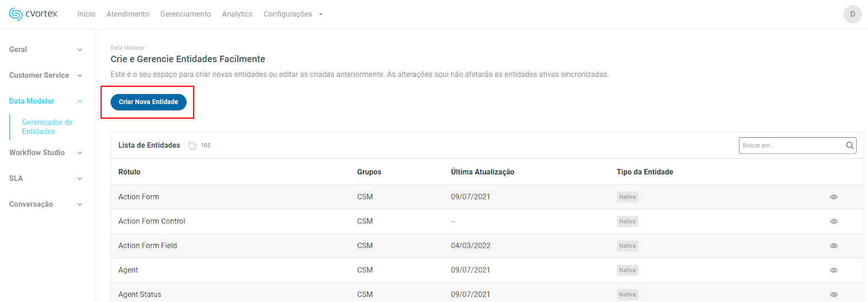View the Action Form entity via eye icon
The image size is (868, 302).
[x=834, y=197]
